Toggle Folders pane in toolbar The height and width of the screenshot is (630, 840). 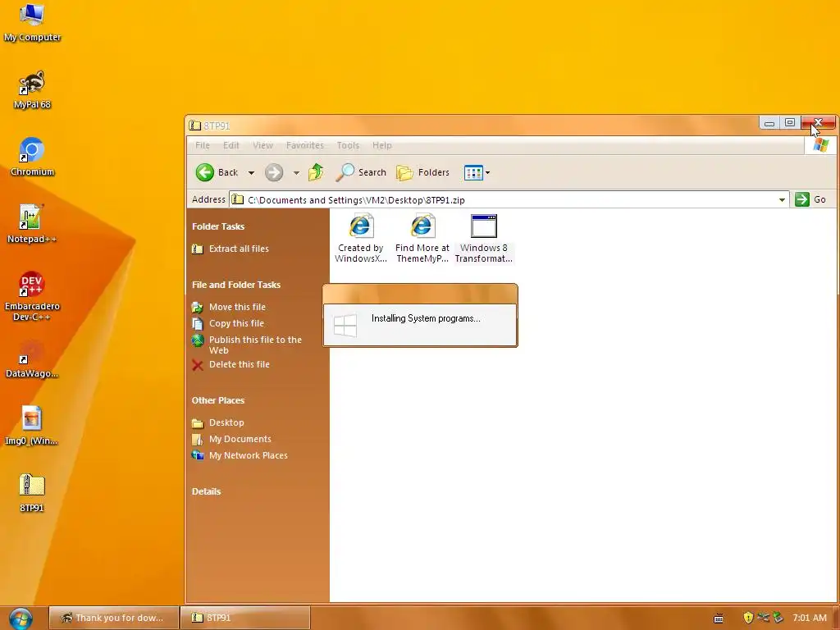tap(423, 172)
